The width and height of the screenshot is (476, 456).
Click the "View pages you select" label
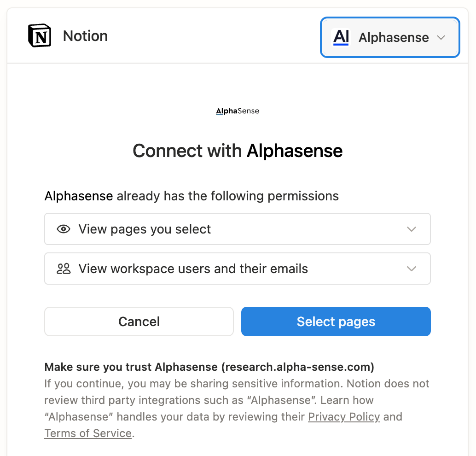145,229
